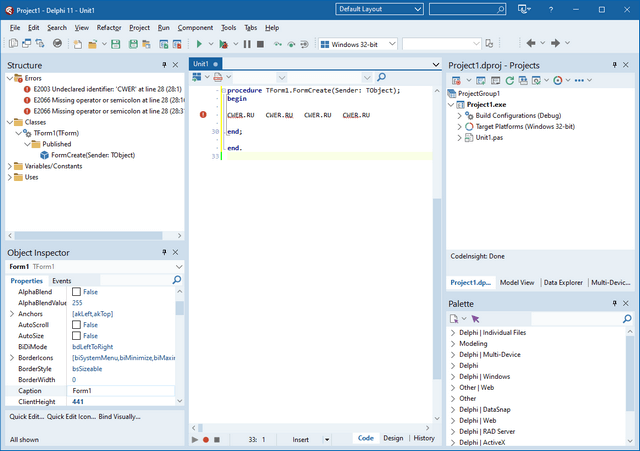Click the macro playback triangle in status bar
Screen dimensions: 640x451
195,439
